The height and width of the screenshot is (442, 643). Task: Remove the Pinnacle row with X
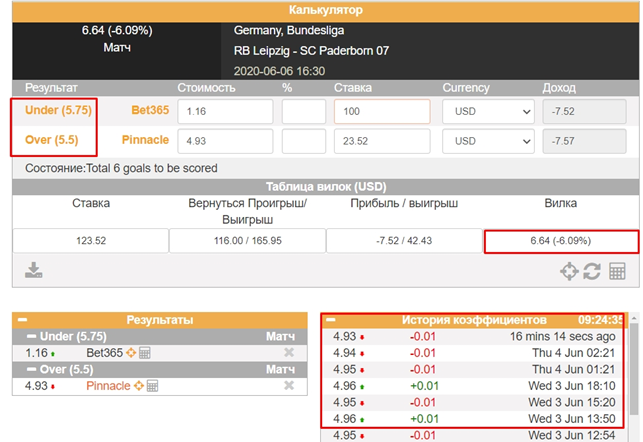pos(289,386)
